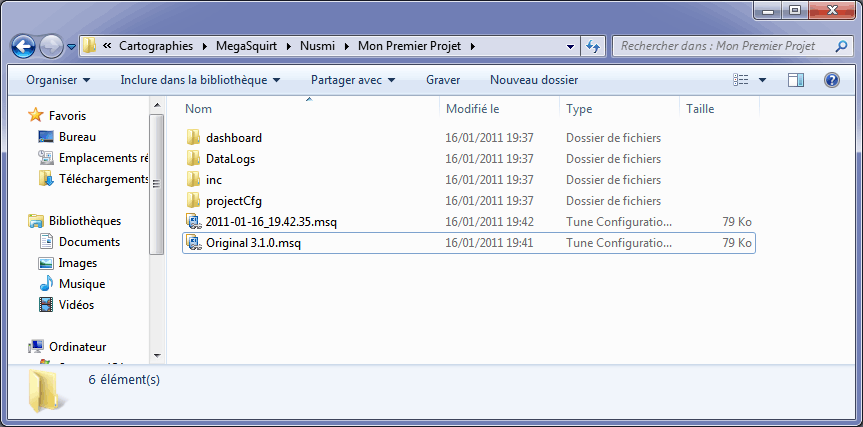Open the view options dropdown arrow
The image size is (863, 427).
click(763, 80)
